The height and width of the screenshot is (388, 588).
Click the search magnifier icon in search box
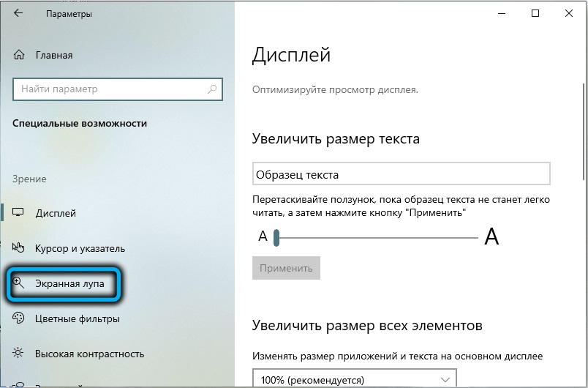[212, 89]
